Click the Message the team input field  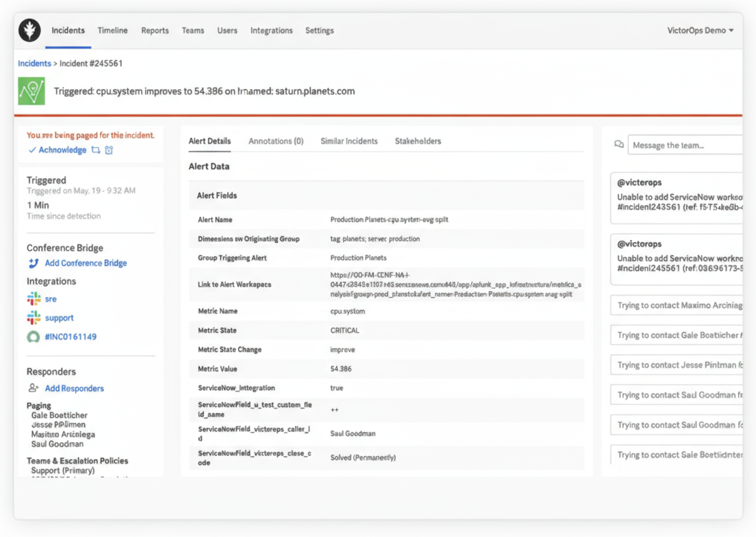tap(685, 145)
